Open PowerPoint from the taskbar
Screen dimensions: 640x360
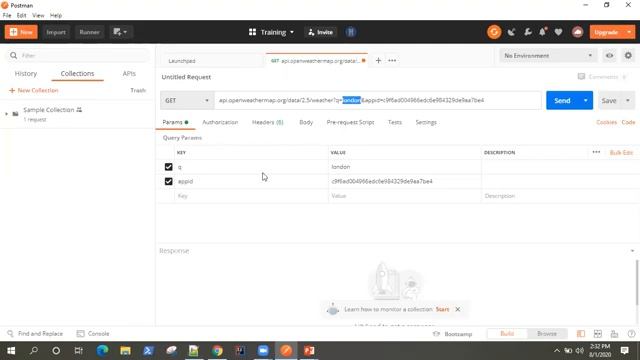[309, 351]
